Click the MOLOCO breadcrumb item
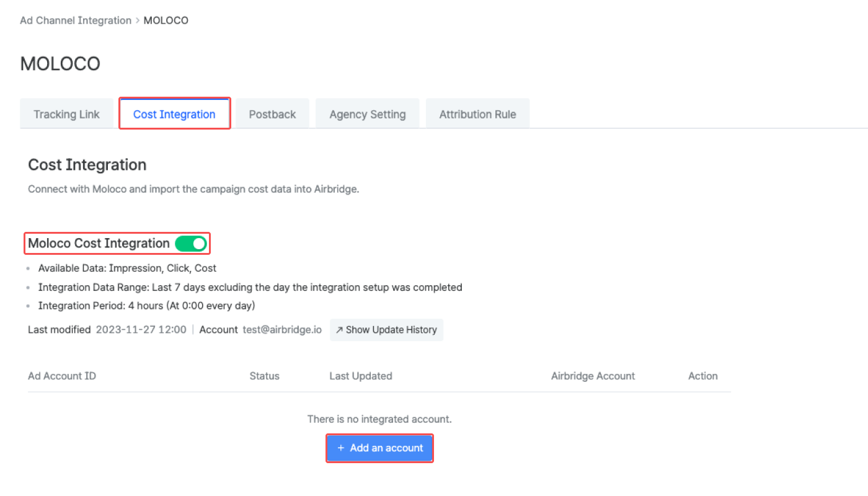 (166, 20)
